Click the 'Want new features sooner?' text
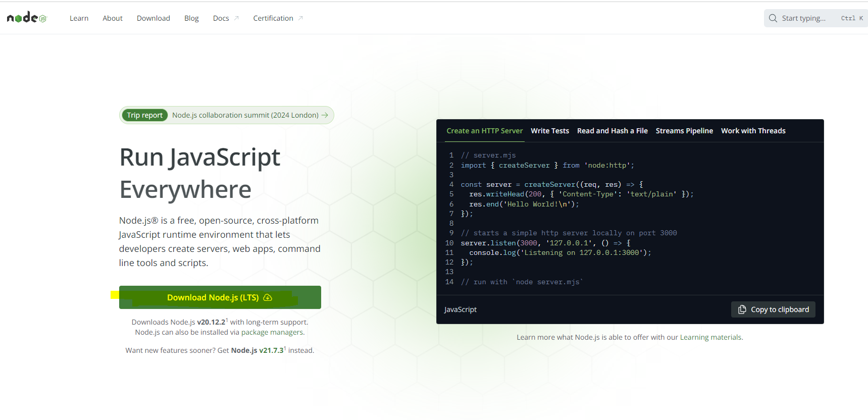Viewport: 868px width, 420px height. click(171, 350)
